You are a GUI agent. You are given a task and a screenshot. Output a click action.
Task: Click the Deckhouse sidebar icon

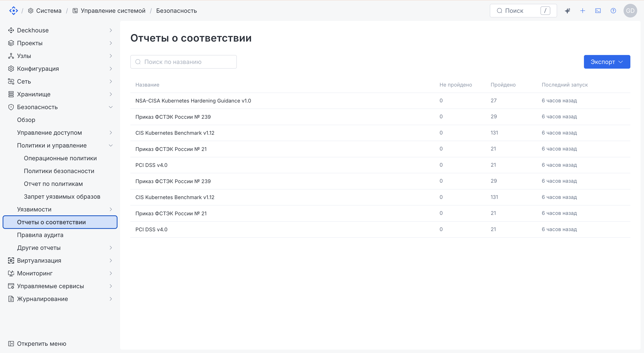tap(11, 30)
